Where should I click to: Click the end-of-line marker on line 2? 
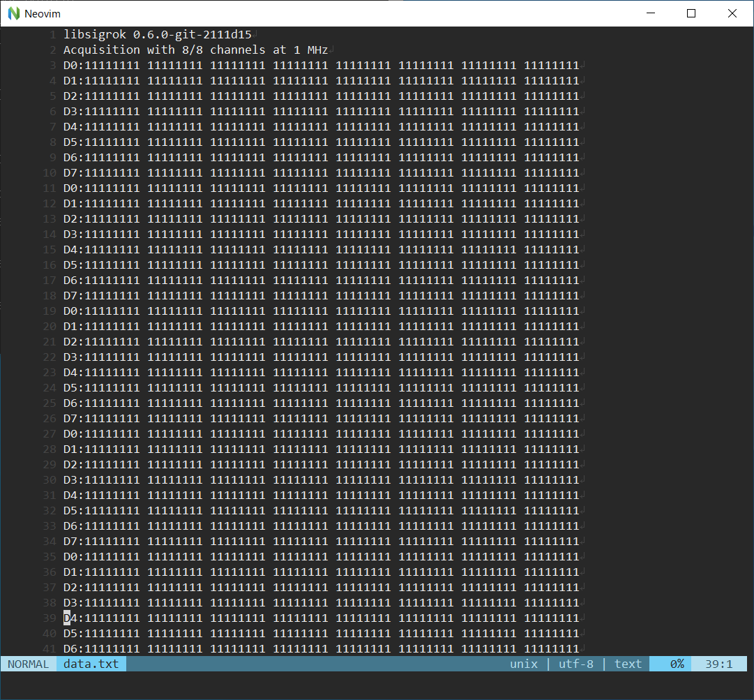(x=332, y=50)
